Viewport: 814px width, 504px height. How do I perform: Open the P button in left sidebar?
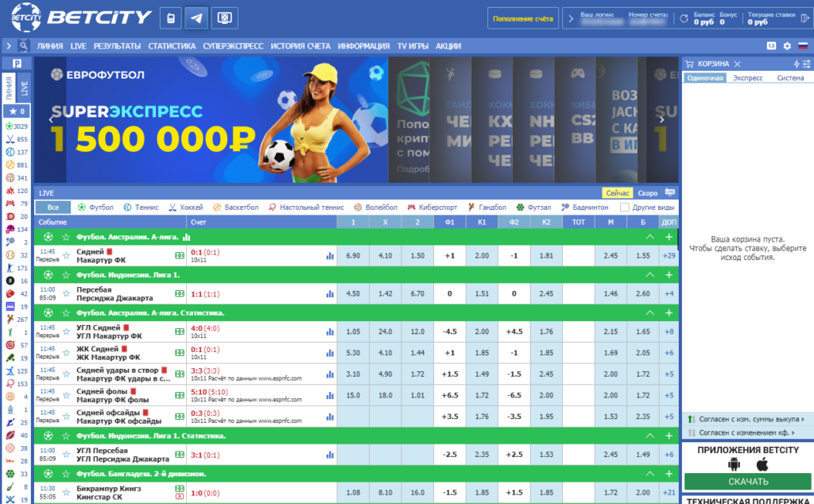[x=17, y=64]
